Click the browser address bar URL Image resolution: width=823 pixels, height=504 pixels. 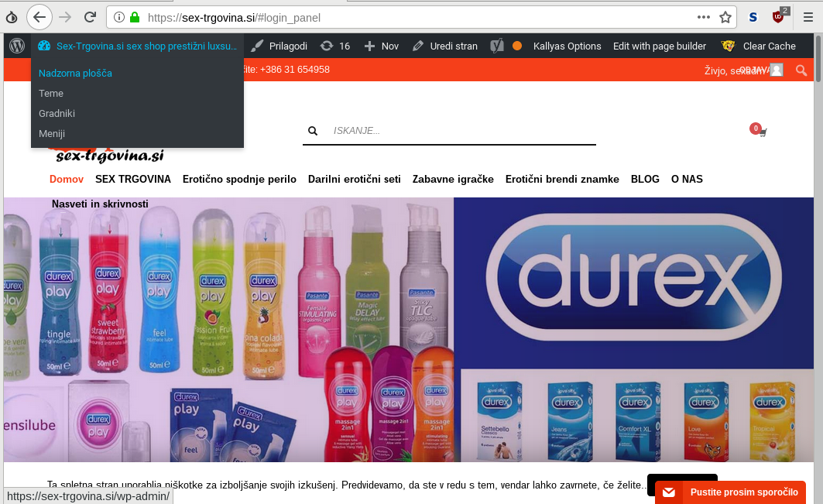[234, 18]
